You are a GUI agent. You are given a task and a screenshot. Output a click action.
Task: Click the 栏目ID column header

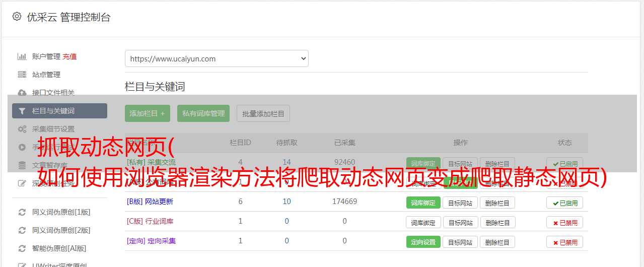240,143
